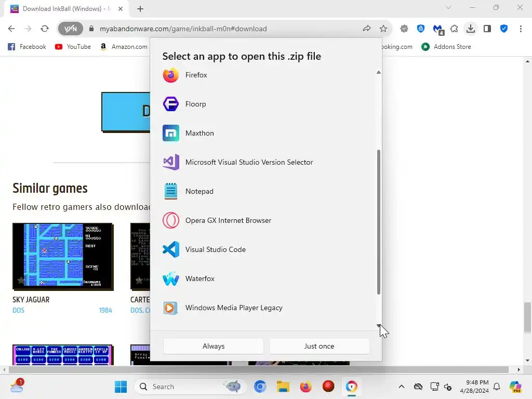The height and width of the screenshot is (399, 532).
Task: Open a new browser tab
Action: (140, 9)
